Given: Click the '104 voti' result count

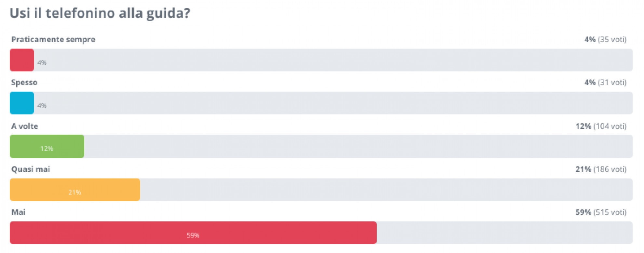Looking at the screenshot, I should click(x=610, y=126).
